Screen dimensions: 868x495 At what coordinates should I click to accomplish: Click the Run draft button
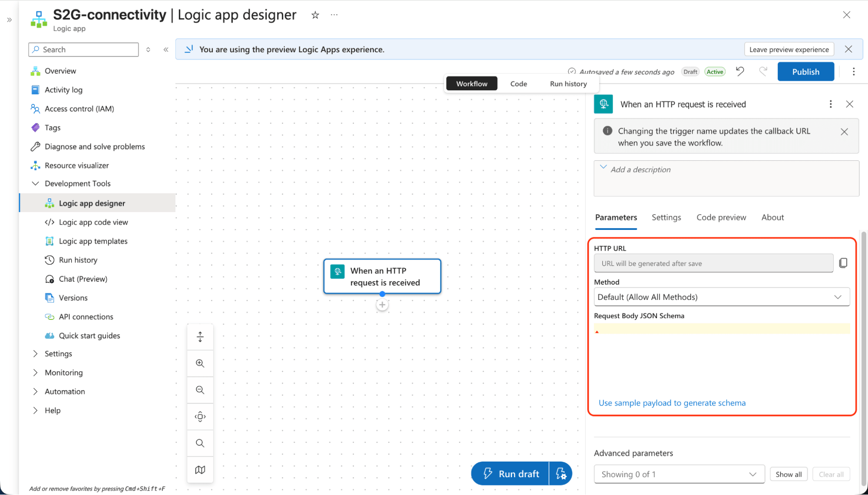tap(511, 474)
